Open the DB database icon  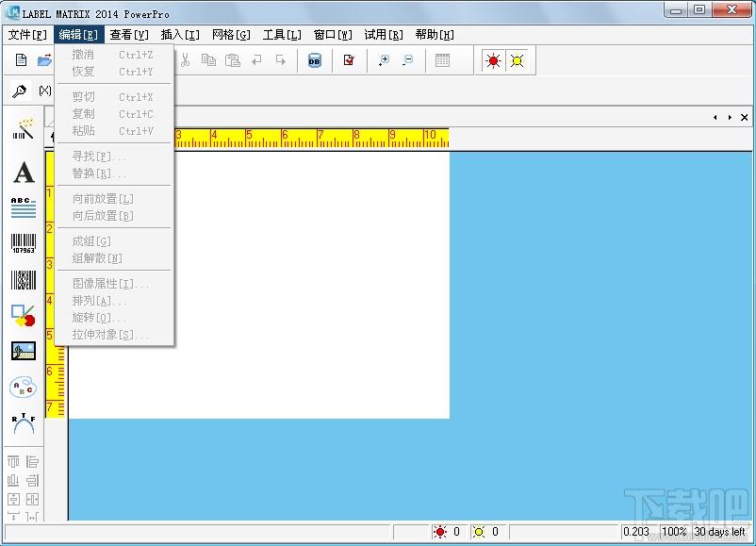click(x=314, y=60)
